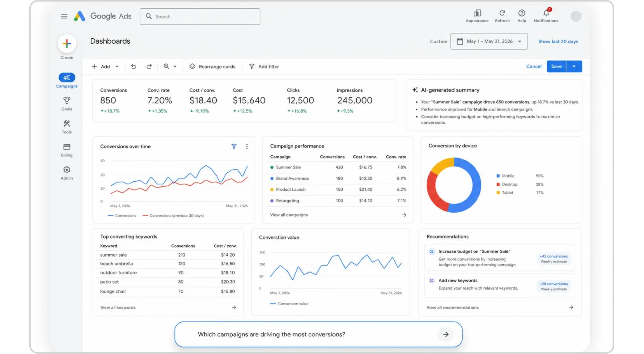The width and height of the screenshot is (644, 354).
Task: Click the Google Ads logo
Action: (x=103, y=16)
